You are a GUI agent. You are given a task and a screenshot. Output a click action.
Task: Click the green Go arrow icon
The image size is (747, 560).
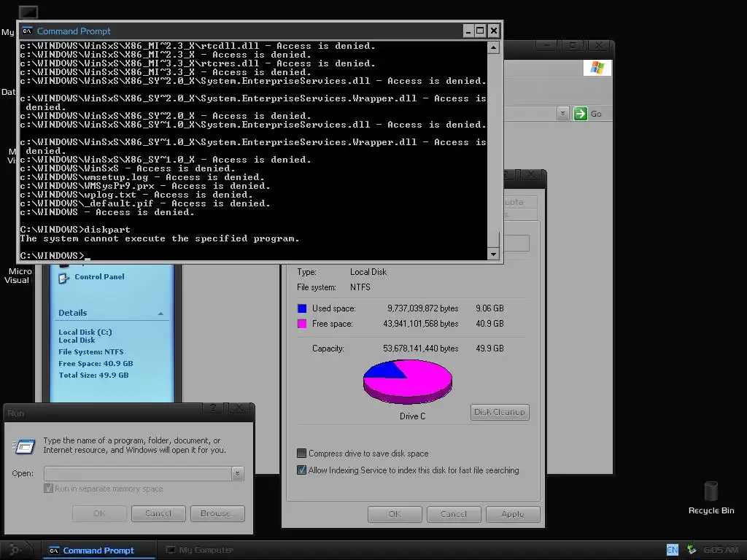click(580, 114)
